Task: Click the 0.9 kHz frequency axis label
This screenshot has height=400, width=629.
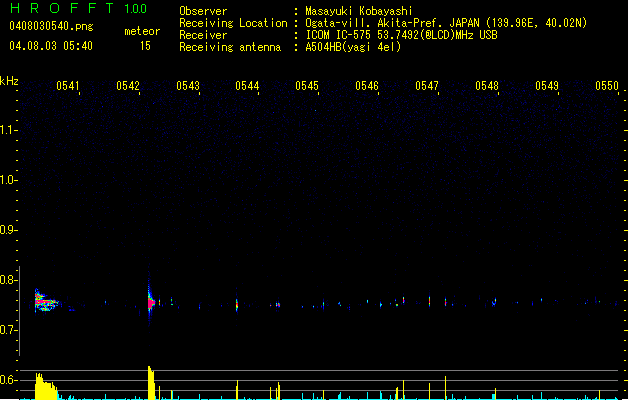Action: tap(8, 230)
